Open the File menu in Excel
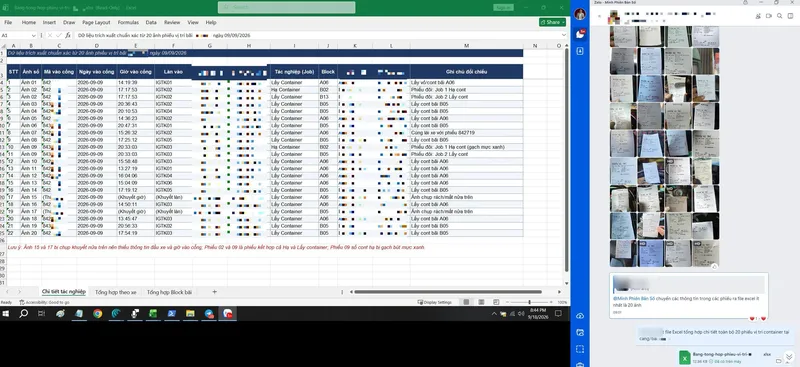 point(8,22)
